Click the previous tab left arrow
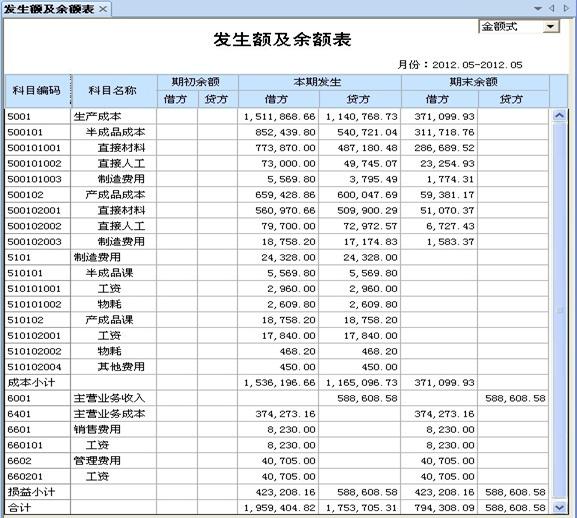Screen dimensions: 577x518 tap(552, 8)
